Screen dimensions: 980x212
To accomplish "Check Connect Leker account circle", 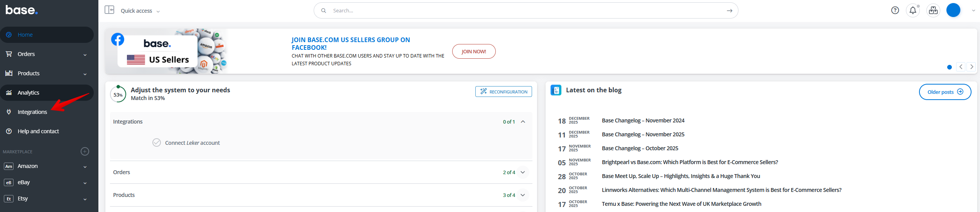I will coord(157,143).
